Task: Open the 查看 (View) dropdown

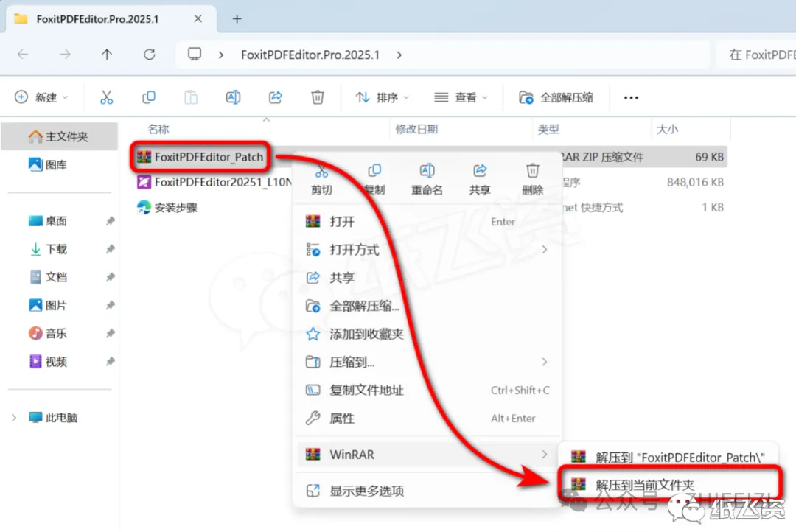Action: pos(461,97)
